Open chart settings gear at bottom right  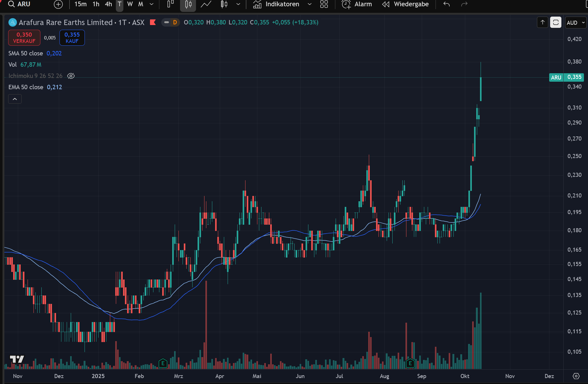[576, 376]
